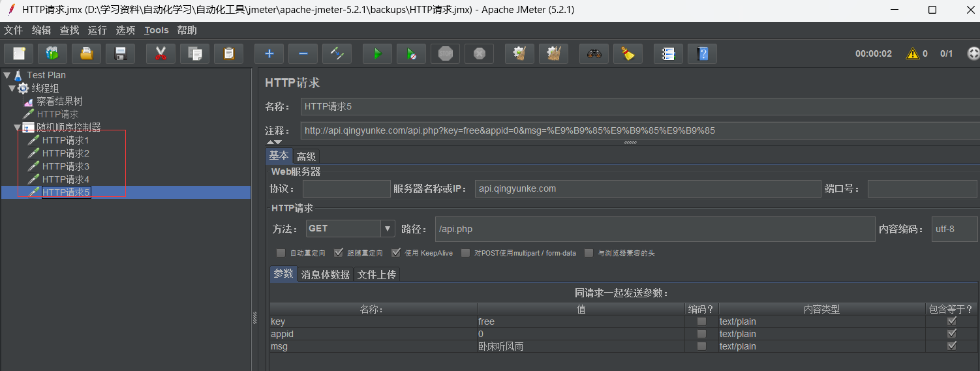Select the 参数 tab
980x371 pixels.
[283, 274]
